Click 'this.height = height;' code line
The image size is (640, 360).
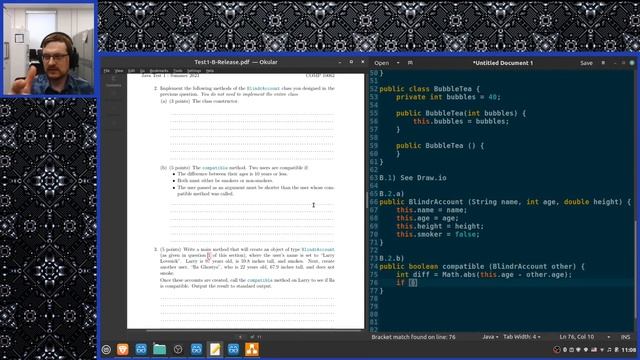[440, 226]
